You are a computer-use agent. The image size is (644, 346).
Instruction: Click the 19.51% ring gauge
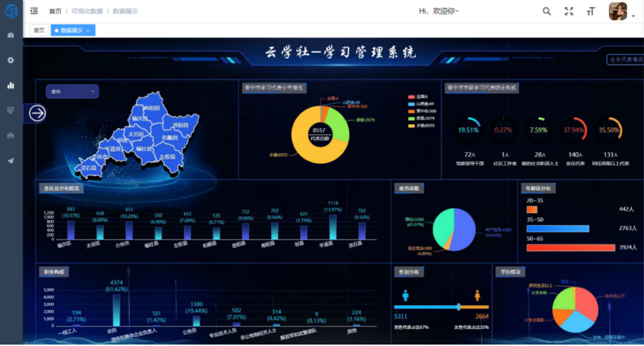[468, 130]
